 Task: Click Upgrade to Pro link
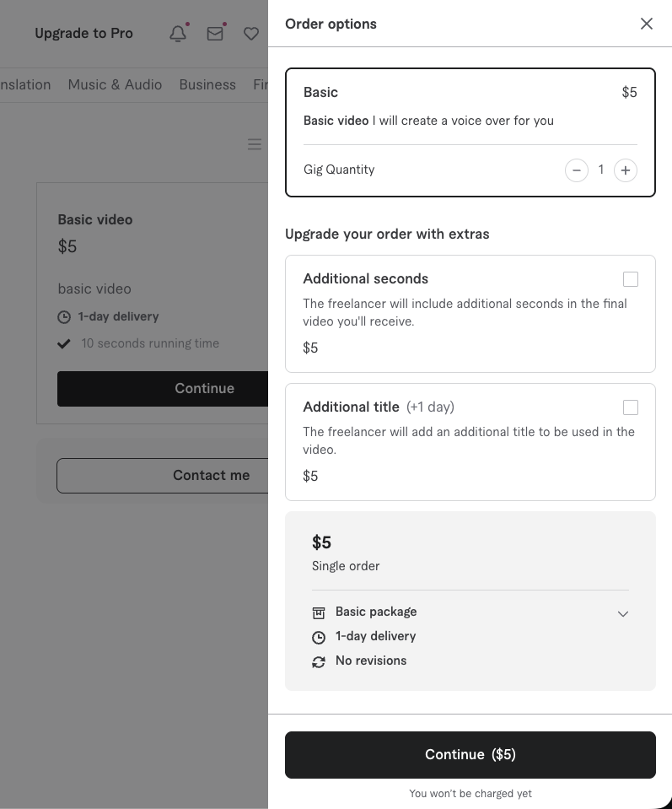83,34
